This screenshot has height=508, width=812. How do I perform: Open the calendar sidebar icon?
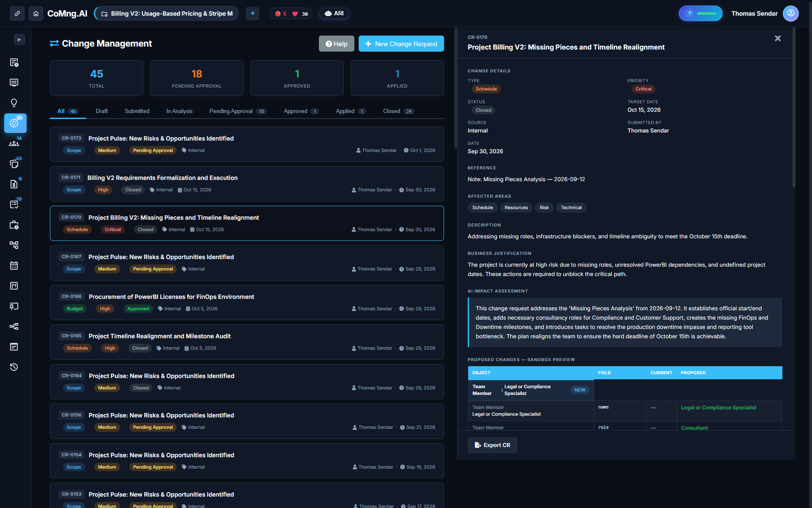click(14, 265)
